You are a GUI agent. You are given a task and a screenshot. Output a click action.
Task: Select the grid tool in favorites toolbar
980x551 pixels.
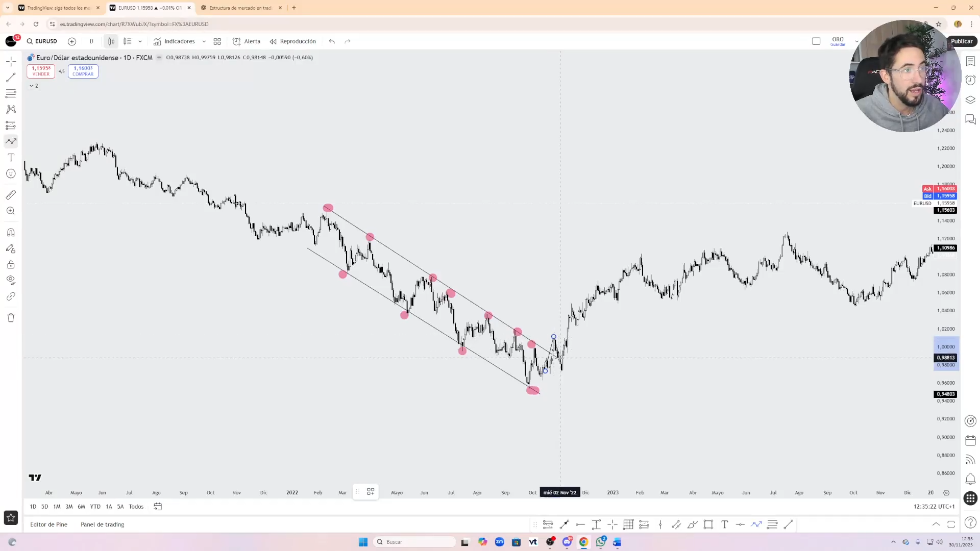point(628,524)
